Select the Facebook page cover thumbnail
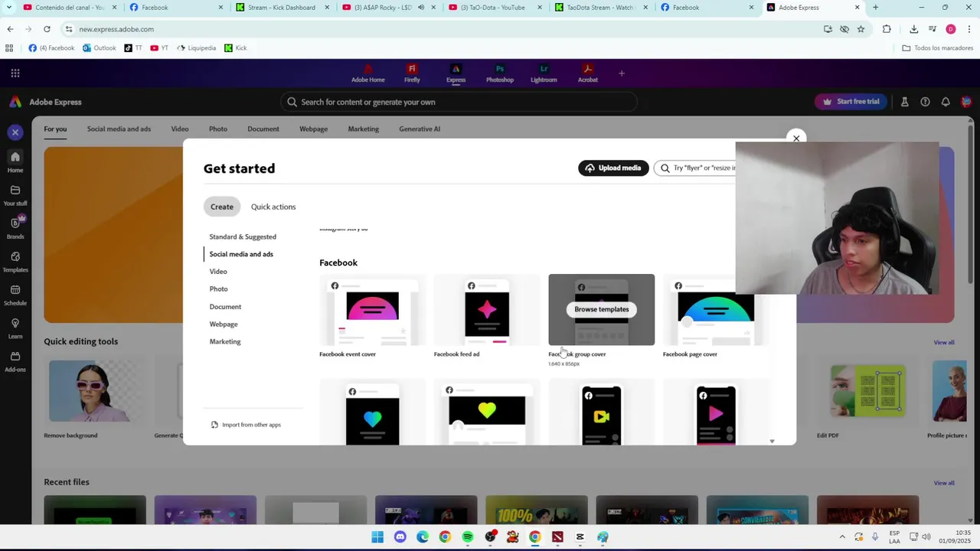This screenshot has width=980, height=551. 716,310
